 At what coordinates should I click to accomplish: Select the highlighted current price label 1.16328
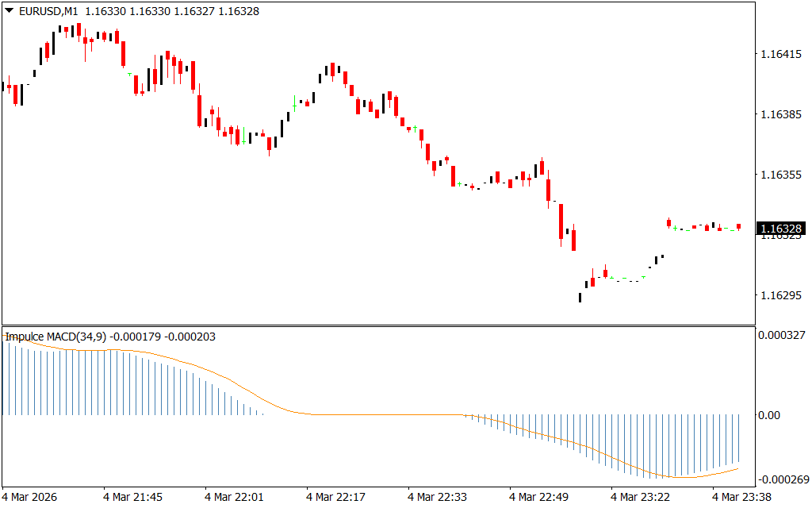point(782,229)
